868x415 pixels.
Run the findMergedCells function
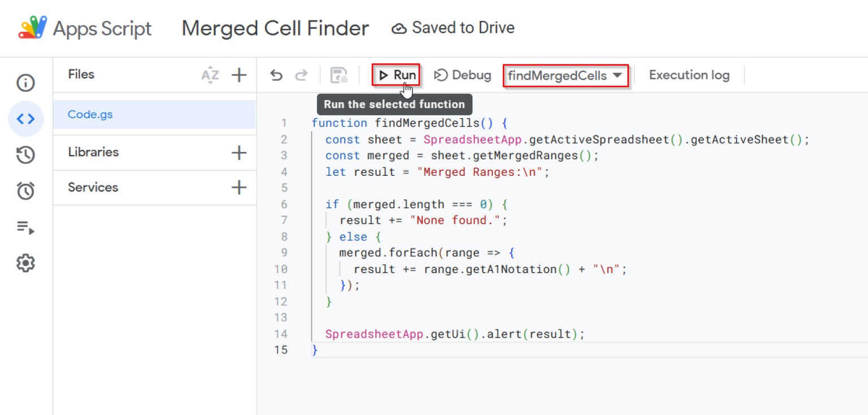pyautogui.click(x=396, y=74)
